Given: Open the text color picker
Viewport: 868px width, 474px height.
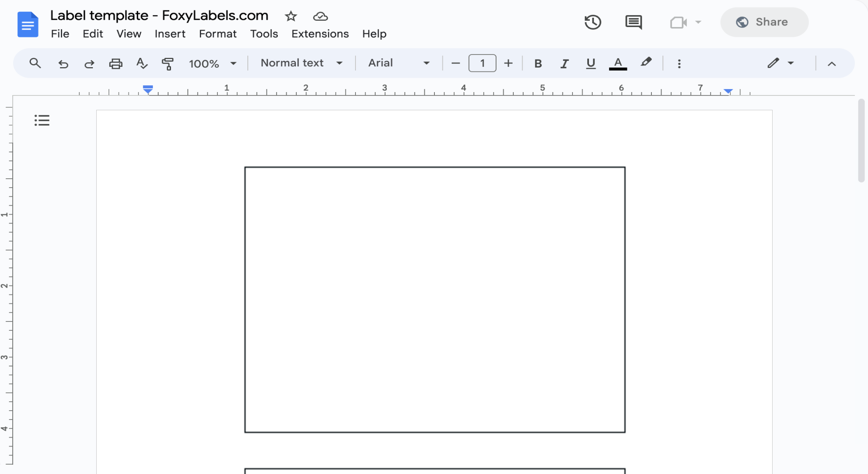Looking at the screenshot, I should [618, 63].
